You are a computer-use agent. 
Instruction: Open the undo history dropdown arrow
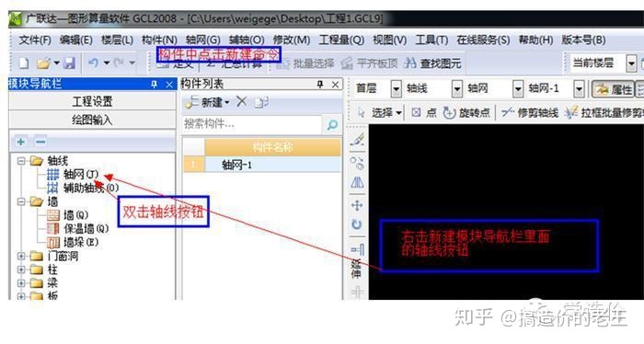(x=107, y=63)
